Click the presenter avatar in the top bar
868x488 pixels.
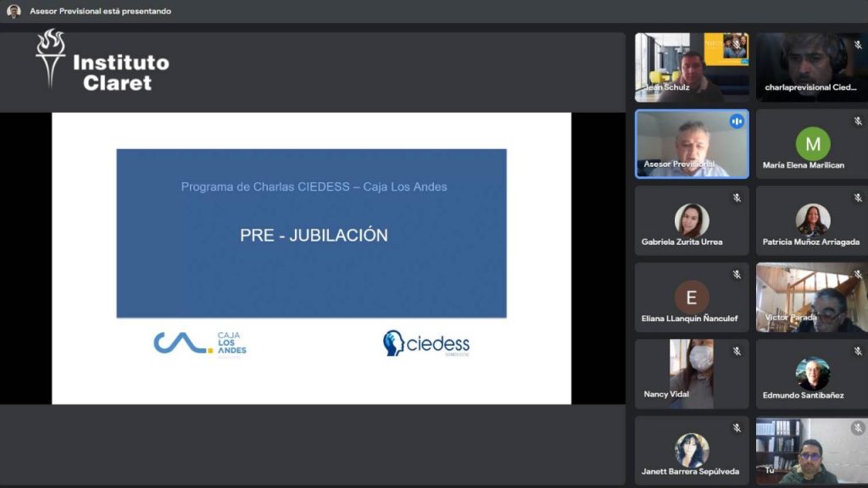click(14, 11)
